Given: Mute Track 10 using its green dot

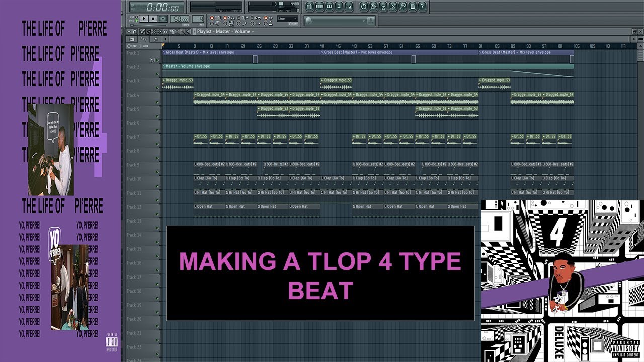Looking at the screenshot, I should 157,187.
